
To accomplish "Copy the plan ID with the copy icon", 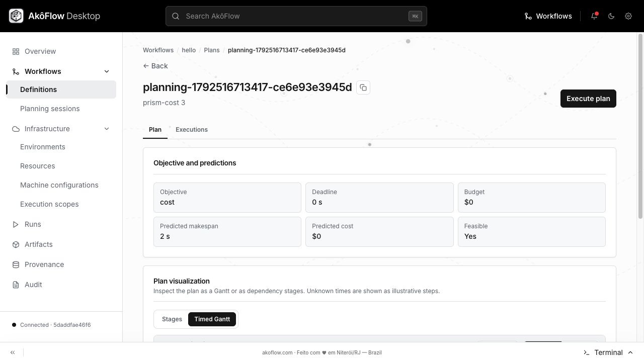I will pyautogui.click(x=363, y=87).
